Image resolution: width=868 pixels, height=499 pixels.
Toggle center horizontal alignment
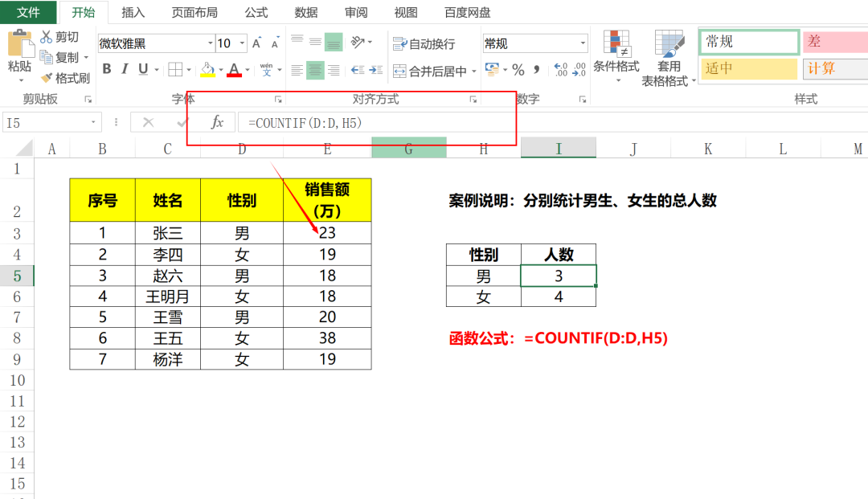(x=315, y=70)
